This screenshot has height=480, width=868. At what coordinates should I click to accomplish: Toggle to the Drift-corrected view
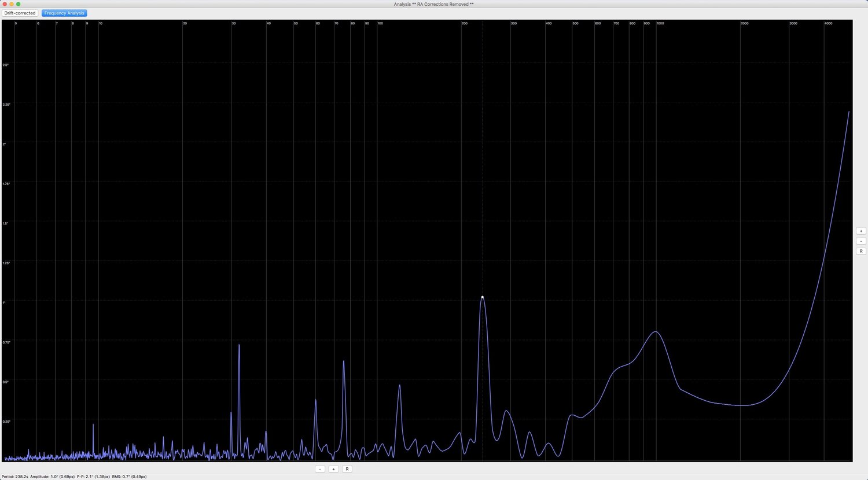tap(19, 13)
